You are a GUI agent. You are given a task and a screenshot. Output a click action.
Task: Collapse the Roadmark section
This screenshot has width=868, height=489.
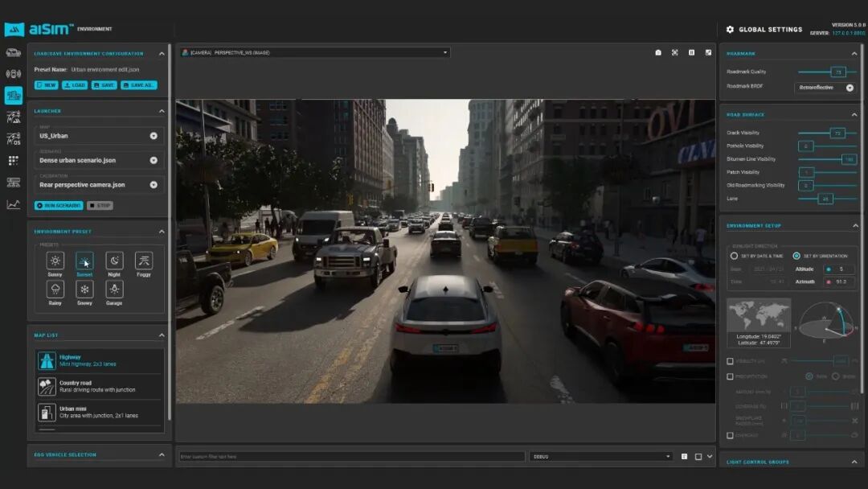click(854, 54)
